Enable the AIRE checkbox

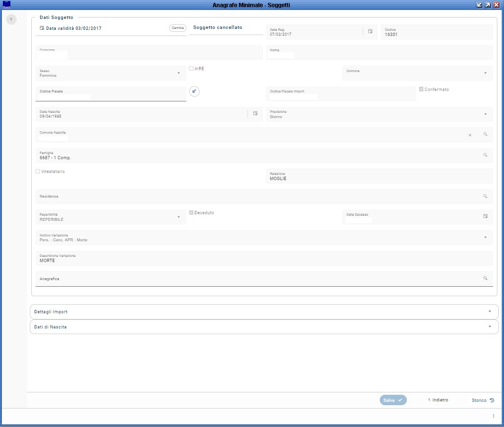(191, 69)
